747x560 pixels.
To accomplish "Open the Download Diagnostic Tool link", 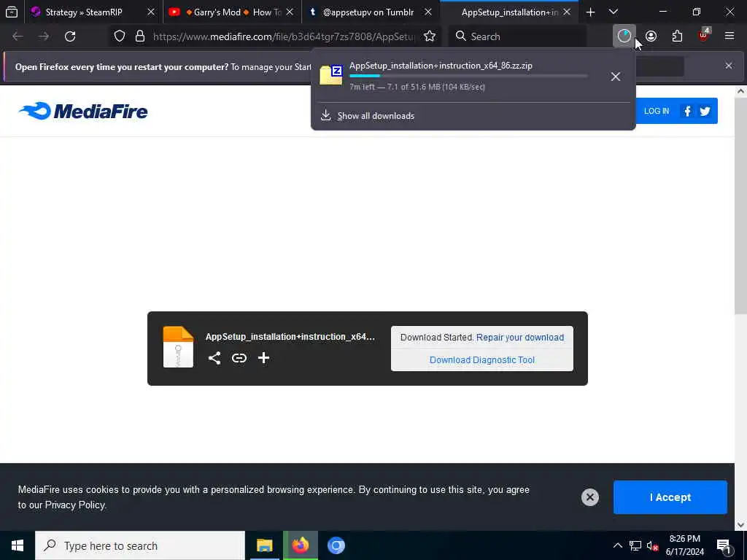I will [482, 360].
